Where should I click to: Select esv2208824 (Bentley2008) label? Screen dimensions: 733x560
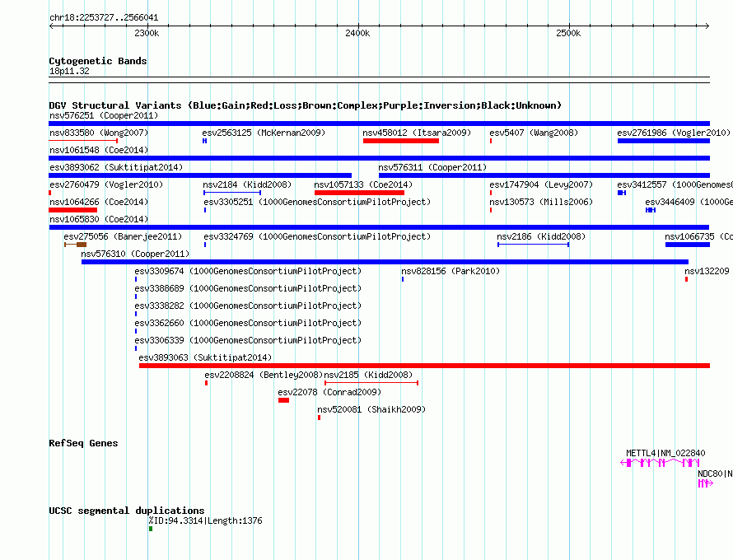(x=264, y=375)
